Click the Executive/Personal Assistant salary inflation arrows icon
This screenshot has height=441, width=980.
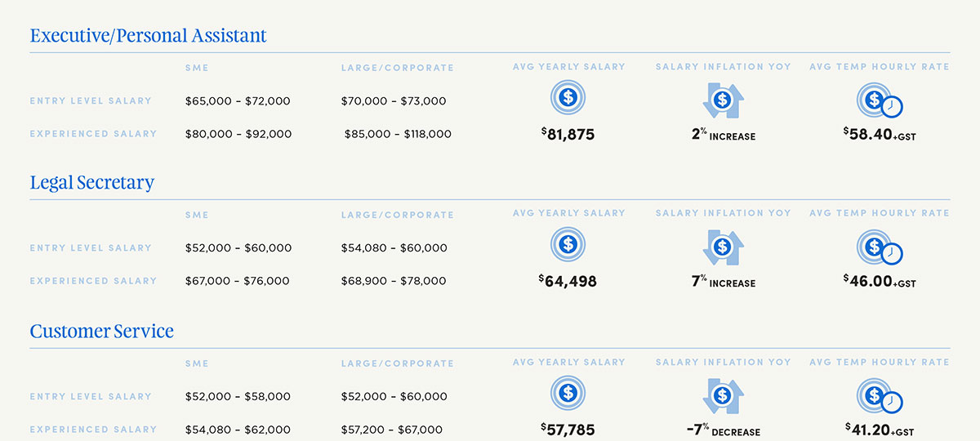pyautogui.click(x=723, y=100)
